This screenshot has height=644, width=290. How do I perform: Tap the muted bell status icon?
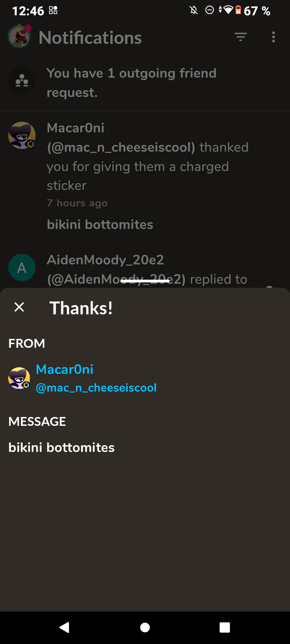pyautogui.click(x=194, y=10)
